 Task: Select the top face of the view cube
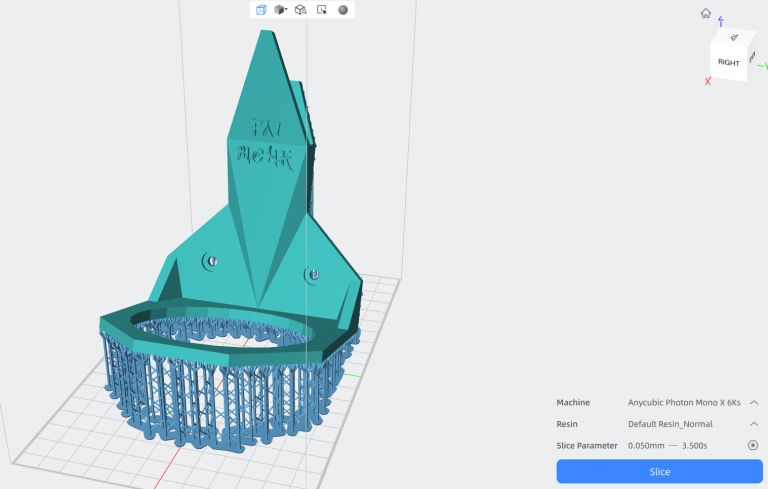[x=735, y=38]
